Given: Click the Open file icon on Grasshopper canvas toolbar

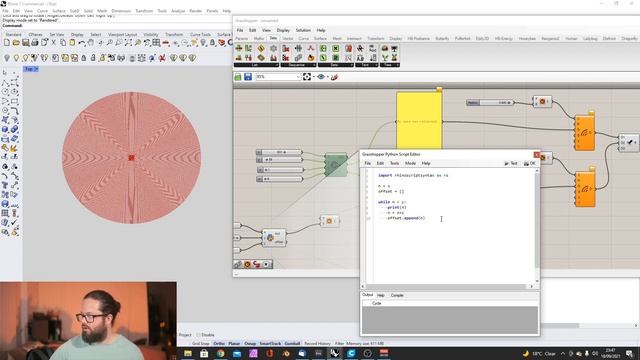Looking at the screenshot, I should pyautogui.click(x=238, y=77).
